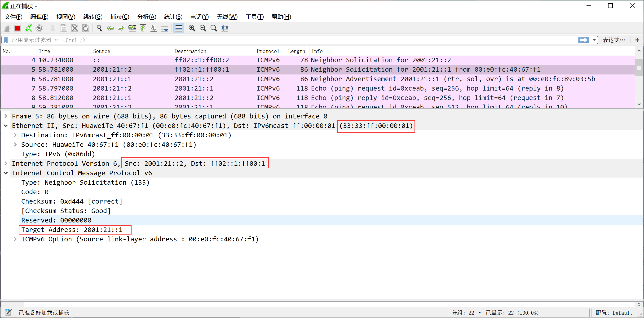Click the find packet magnifier icon
Viewport: 644px width, 318px height.
point(99,28)
